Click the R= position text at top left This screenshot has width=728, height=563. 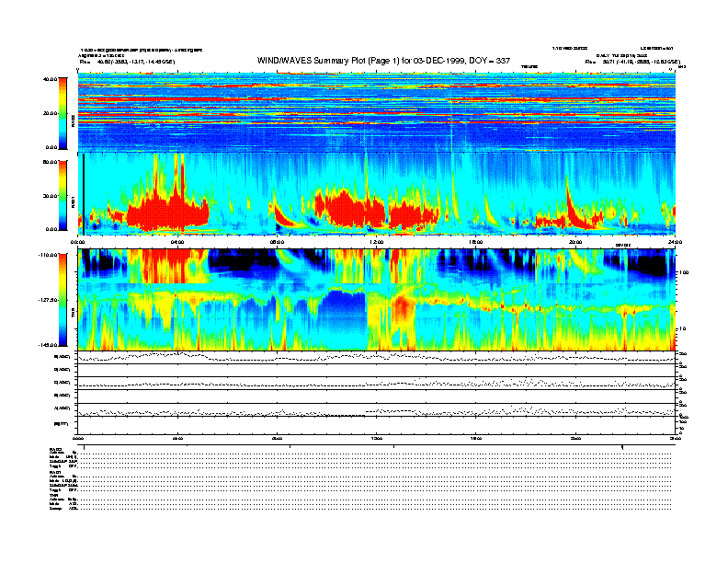coord(128,62)
